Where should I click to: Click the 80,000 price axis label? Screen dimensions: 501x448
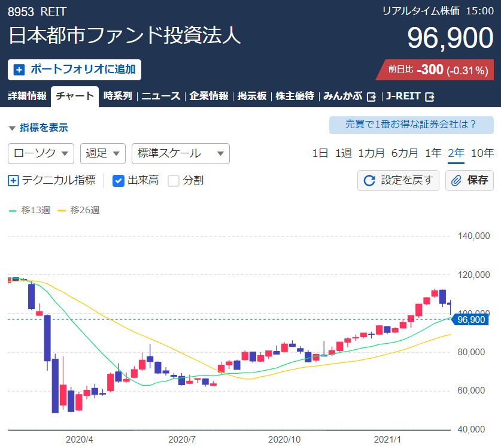(x=471, y=352)
